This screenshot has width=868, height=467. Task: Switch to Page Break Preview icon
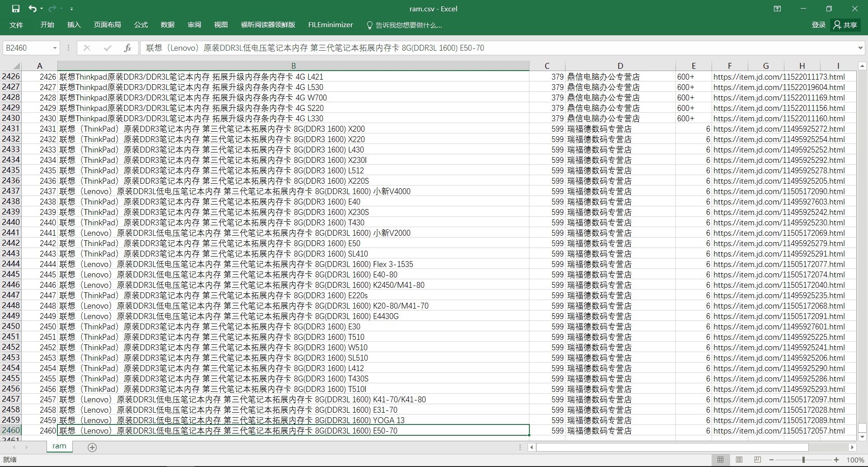(x=758, y=460)
